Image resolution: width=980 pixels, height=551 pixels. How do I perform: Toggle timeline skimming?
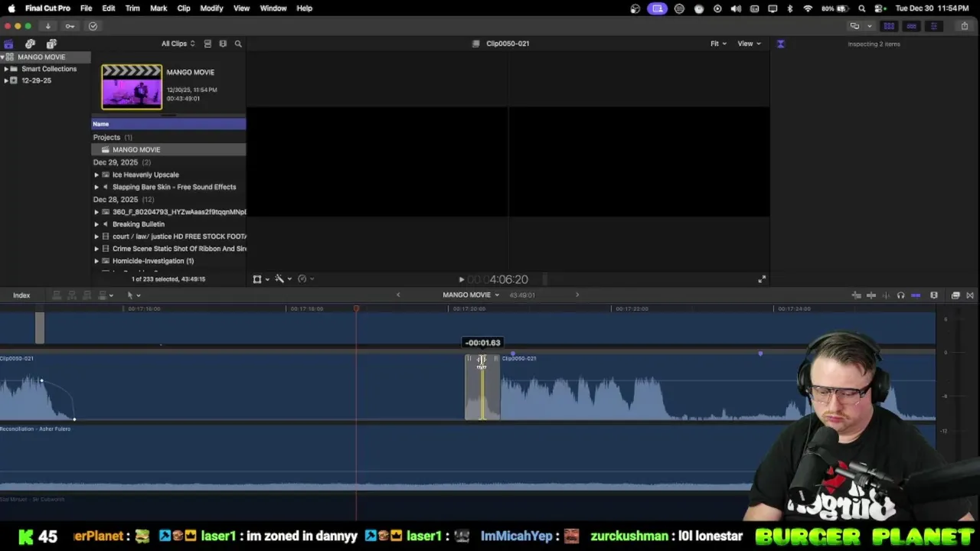[x=871, y=295]
